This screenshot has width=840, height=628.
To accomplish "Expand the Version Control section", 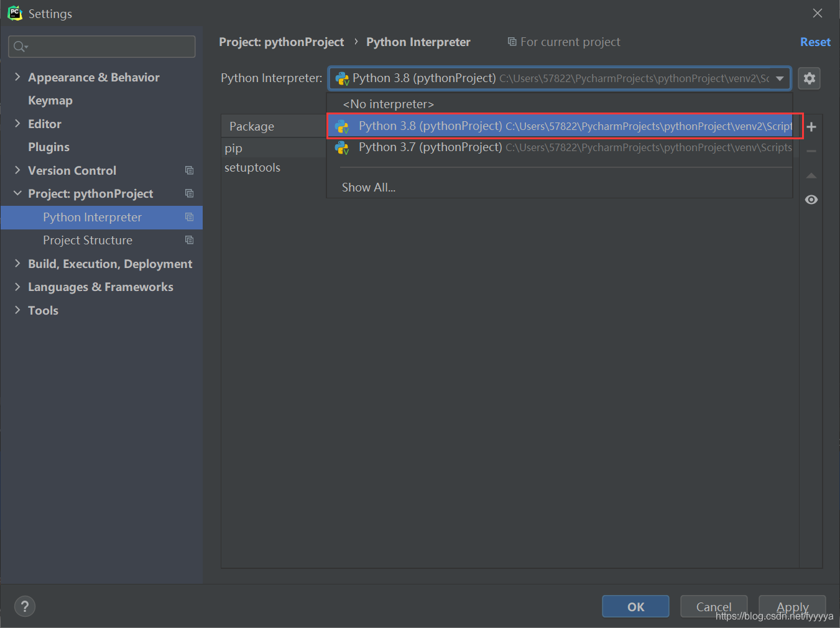I will [x=17, y=170].
